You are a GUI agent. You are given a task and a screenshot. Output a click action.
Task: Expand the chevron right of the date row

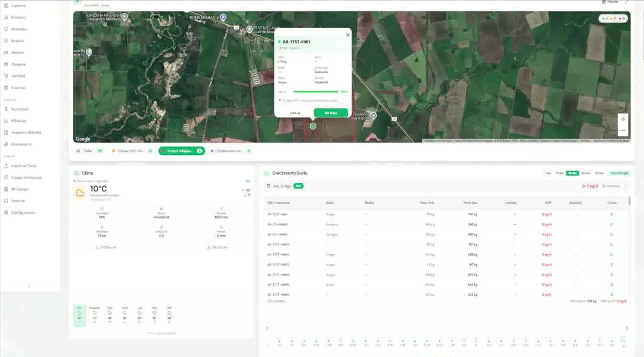tap(625, 186)
